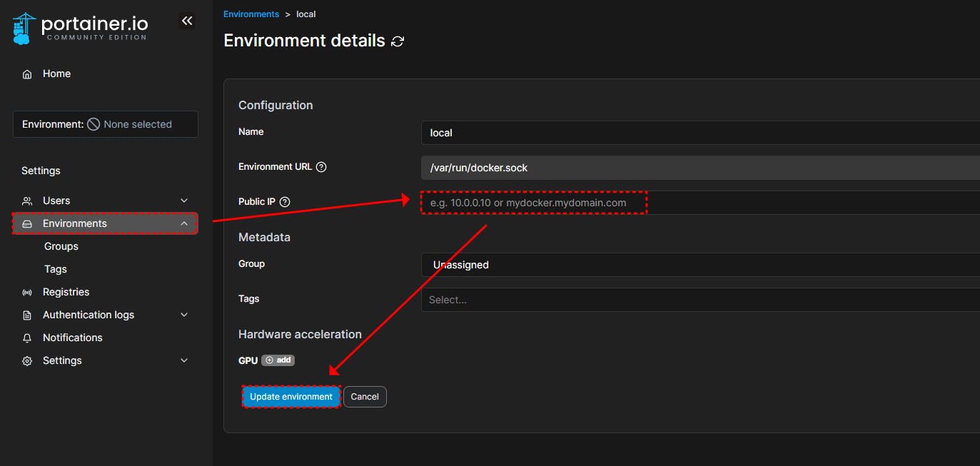Click the Registries broadcast icon
Viewport: 980px width, 466px height.
click(27, 293)
